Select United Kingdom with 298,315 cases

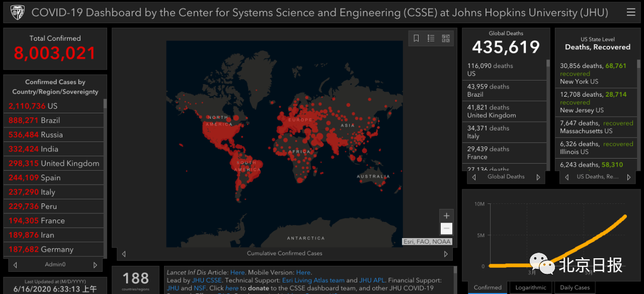point(54,164)
